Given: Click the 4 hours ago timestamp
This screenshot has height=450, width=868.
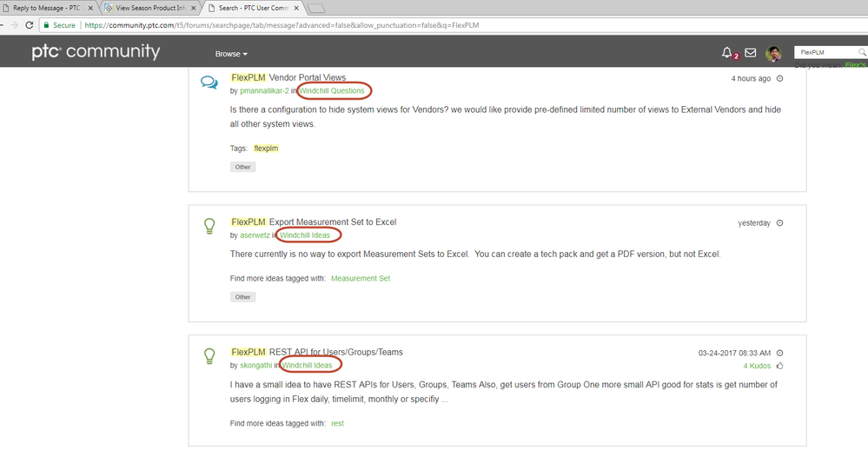Looking at the screenshot, I should 751,78.
